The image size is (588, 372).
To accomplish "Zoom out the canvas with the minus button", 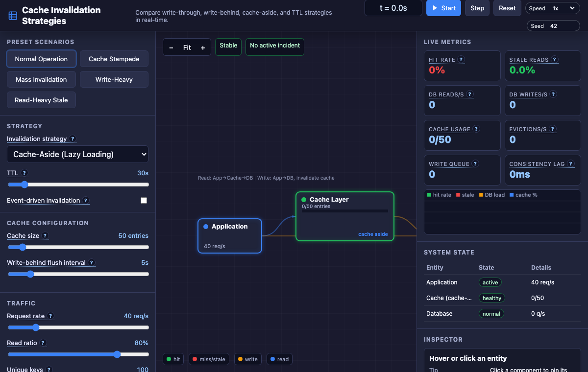I will pos(171,47).
